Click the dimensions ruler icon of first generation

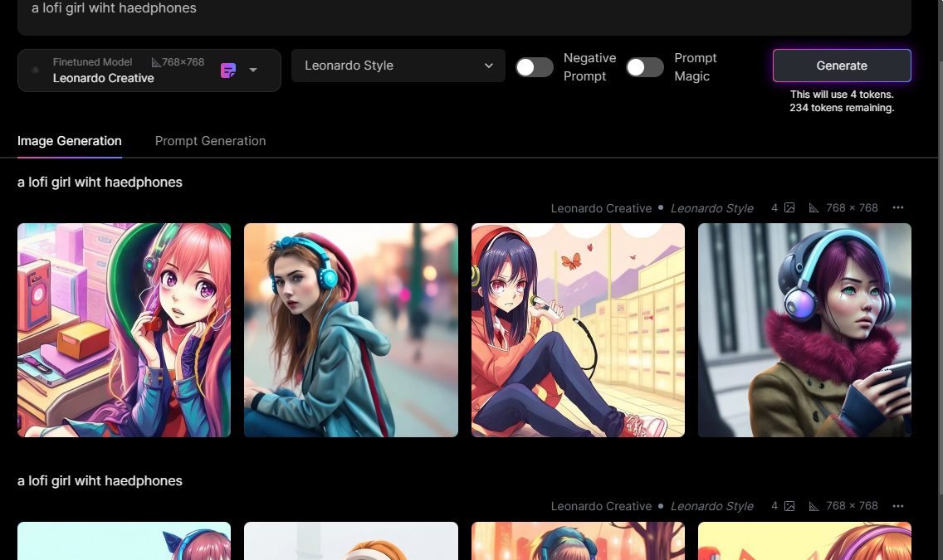814,208
